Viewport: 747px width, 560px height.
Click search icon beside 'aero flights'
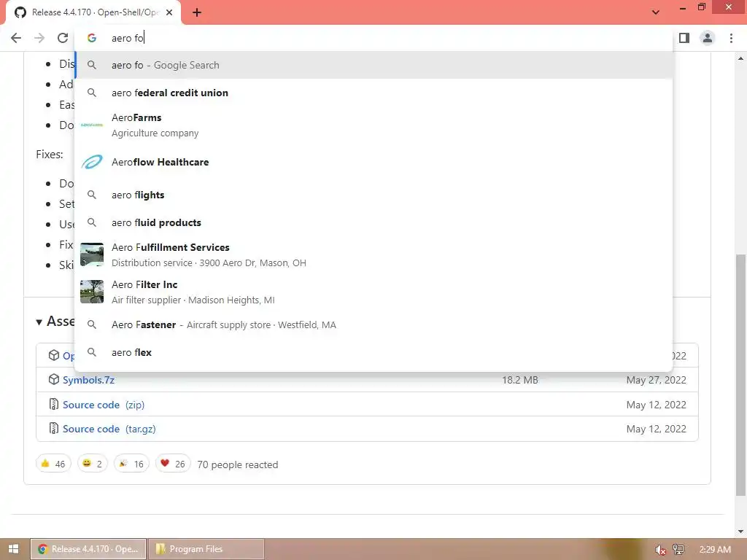click(92, 195)
